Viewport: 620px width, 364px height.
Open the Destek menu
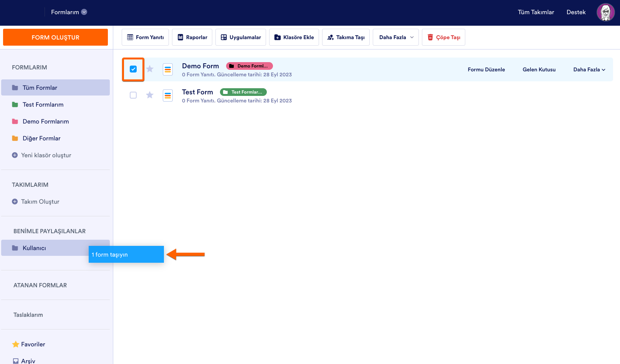tap(576, 12)
